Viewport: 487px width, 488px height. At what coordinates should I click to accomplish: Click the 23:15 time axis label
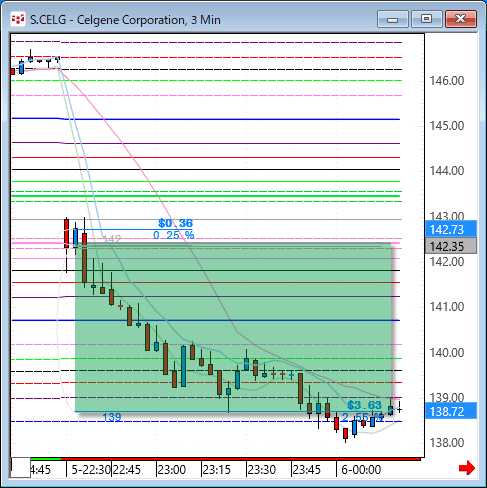217,470
